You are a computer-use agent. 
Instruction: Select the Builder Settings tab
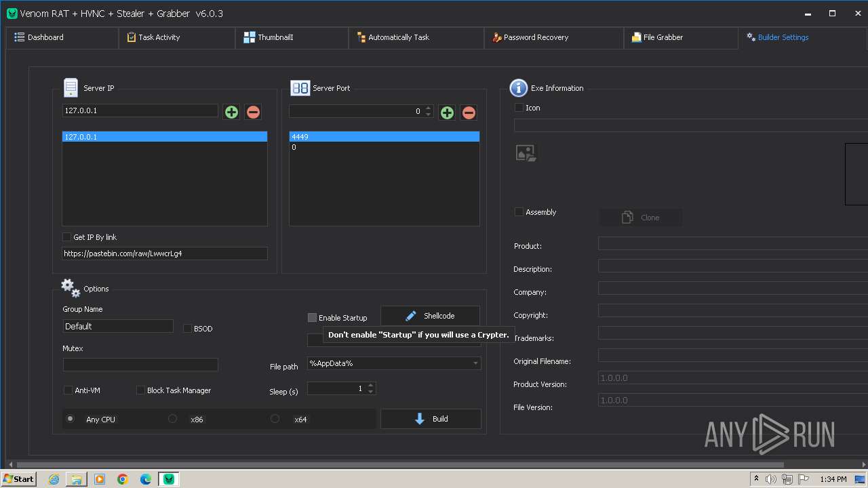tap(803, 37)
